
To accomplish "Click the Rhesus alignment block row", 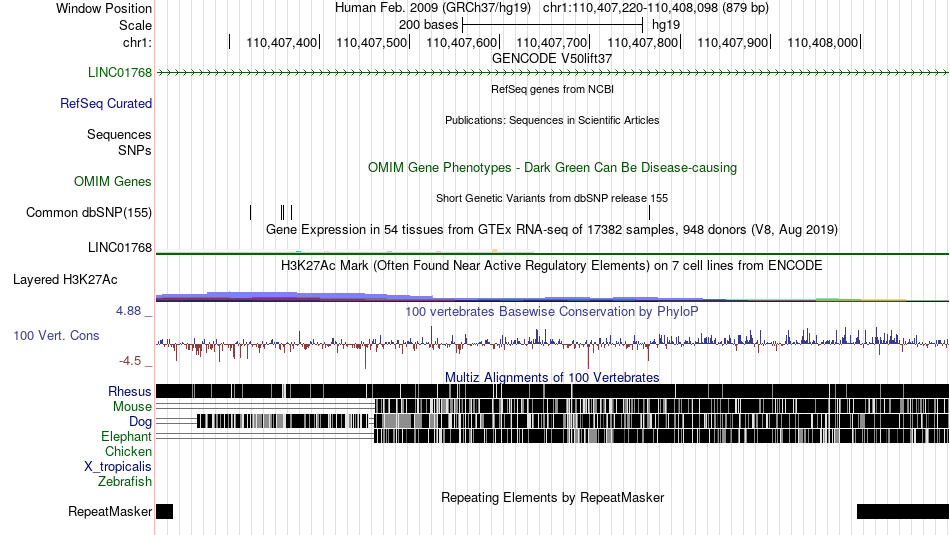I will [552, 391].
